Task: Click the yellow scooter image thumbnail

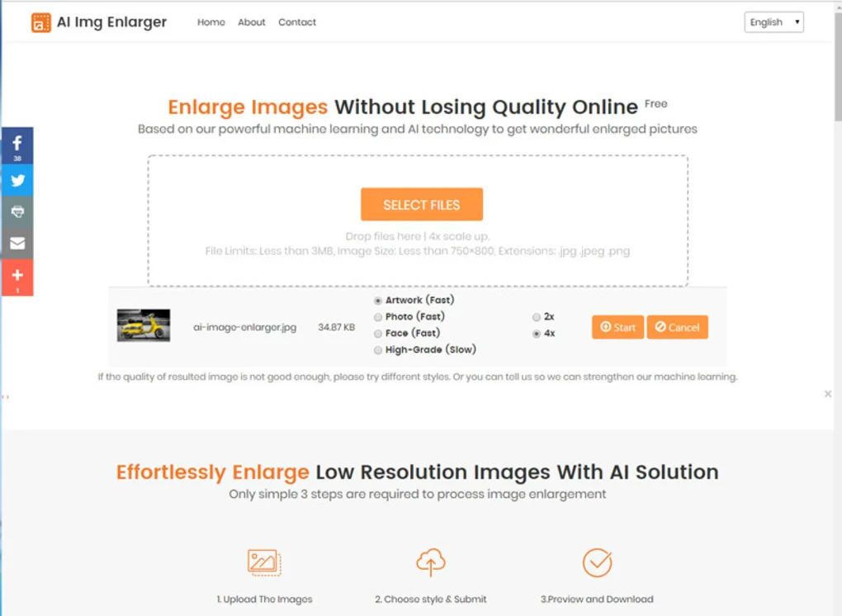Action: tap(144, 325)
